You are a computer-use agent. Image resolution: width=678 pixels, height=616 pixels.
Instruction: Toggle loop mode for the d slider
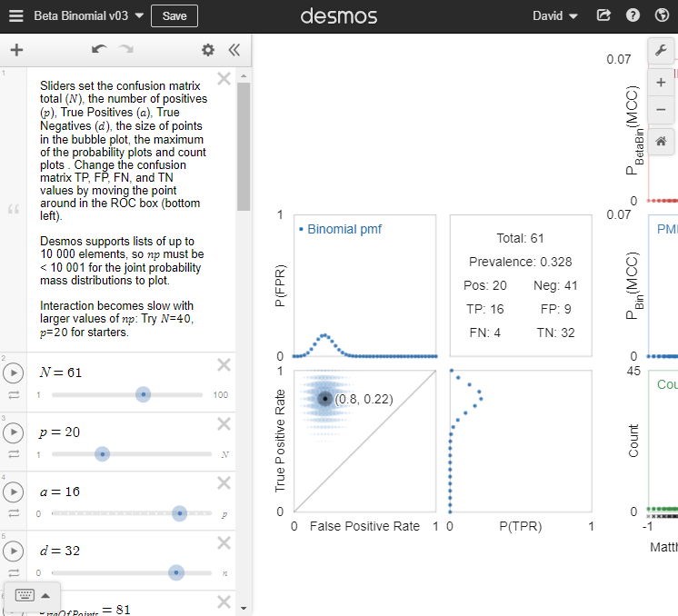tap(14, 572)
